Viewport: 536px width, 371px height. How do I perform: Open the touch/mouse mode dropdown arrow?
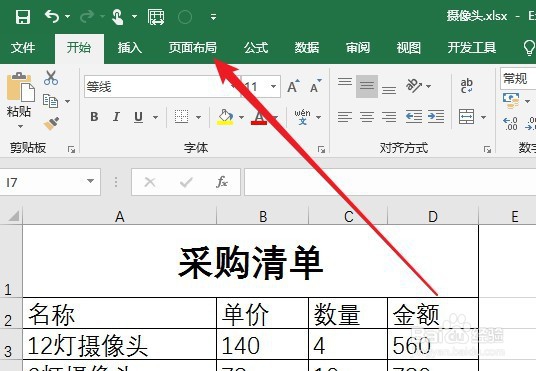(x=134, y=16)
